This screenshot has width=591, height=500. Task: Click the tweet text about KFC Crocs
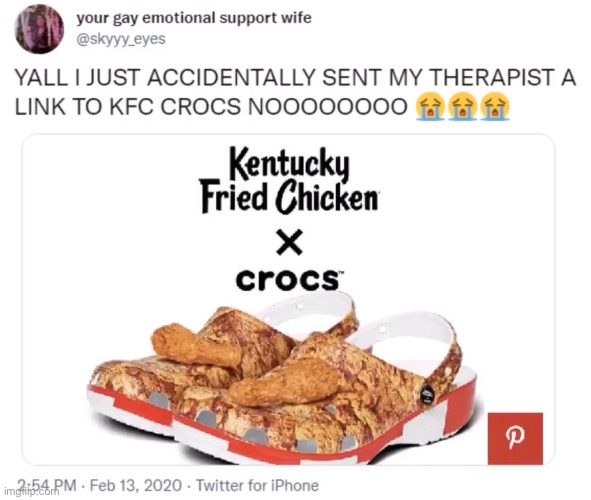(295, 92)
